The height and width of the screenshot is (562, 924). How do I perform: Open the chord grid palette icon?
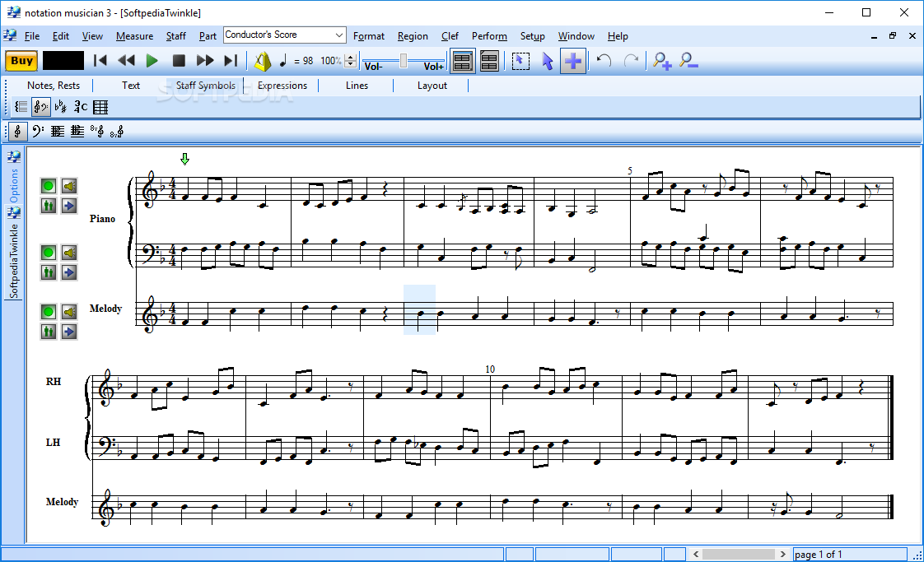pos(100,107)
